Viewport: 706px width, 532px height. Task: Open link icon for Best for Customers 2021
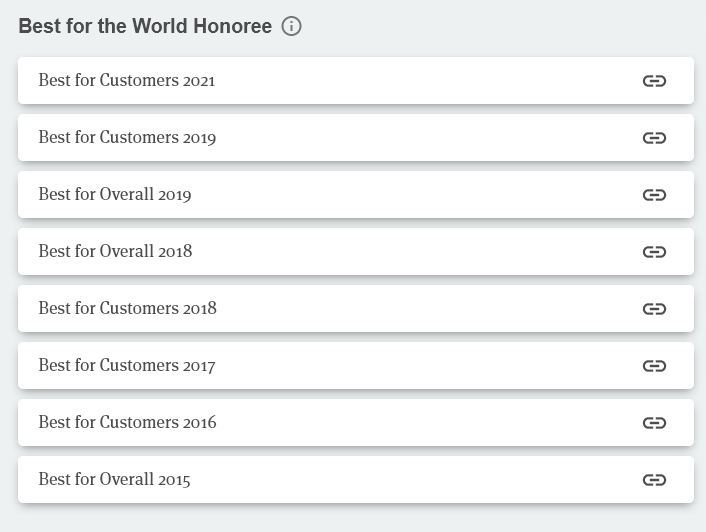654,81
